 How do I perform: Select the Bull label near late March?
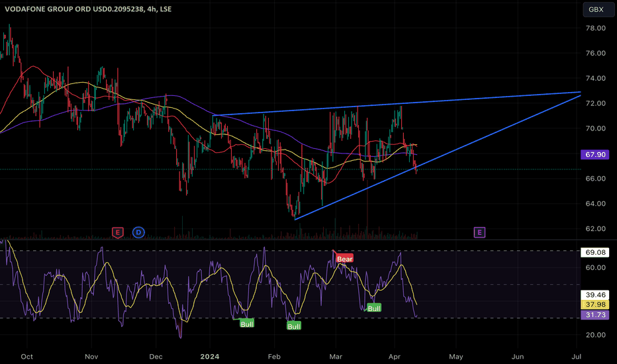(x=374, y=308)
